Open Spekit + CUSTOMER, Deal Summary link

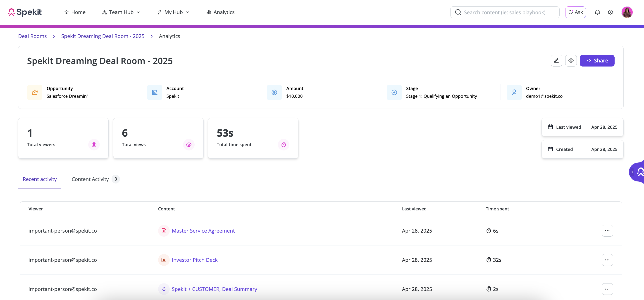click(x=214, y=289)
